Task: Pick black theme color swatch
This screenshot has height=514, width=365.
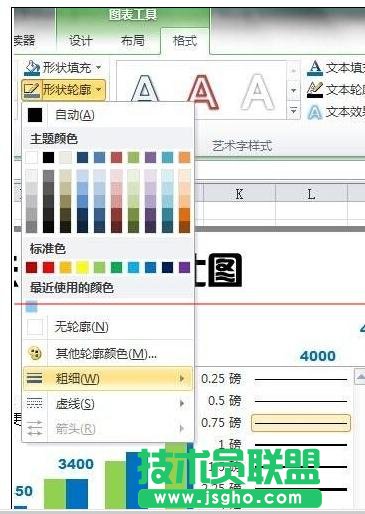Action: click(x=48, y=157)
